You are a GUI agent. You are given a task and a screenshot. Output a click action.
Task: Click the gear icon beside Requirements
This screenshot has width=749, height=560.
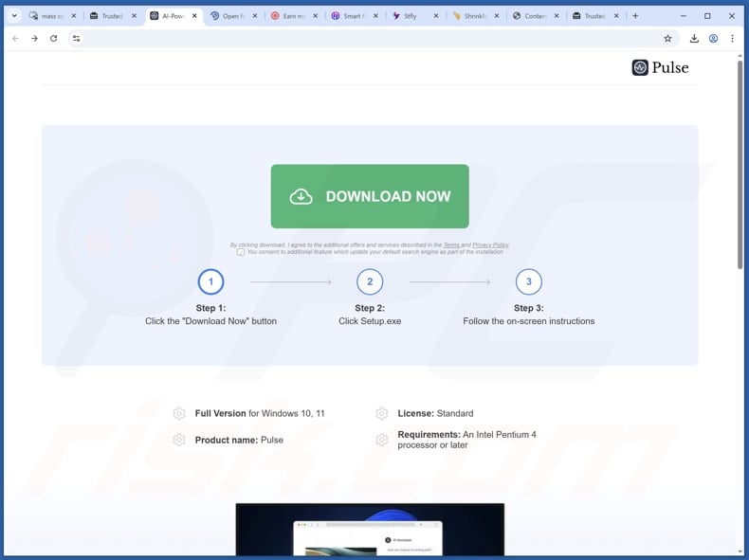coord(382,440)
